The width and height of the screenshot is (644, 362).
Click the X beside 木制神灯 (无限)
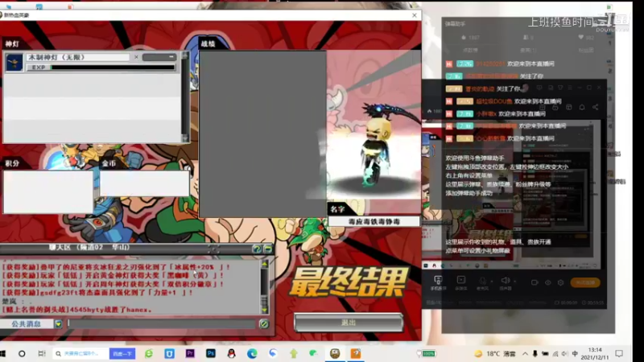click(x=136, y=57)
